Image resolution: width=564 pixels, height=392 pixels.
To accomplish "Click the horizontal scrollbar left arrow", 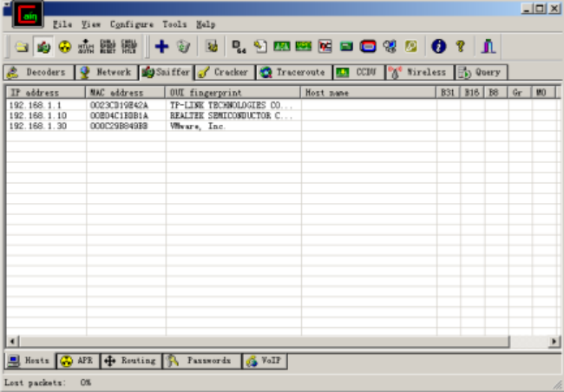I will [12, 341].
